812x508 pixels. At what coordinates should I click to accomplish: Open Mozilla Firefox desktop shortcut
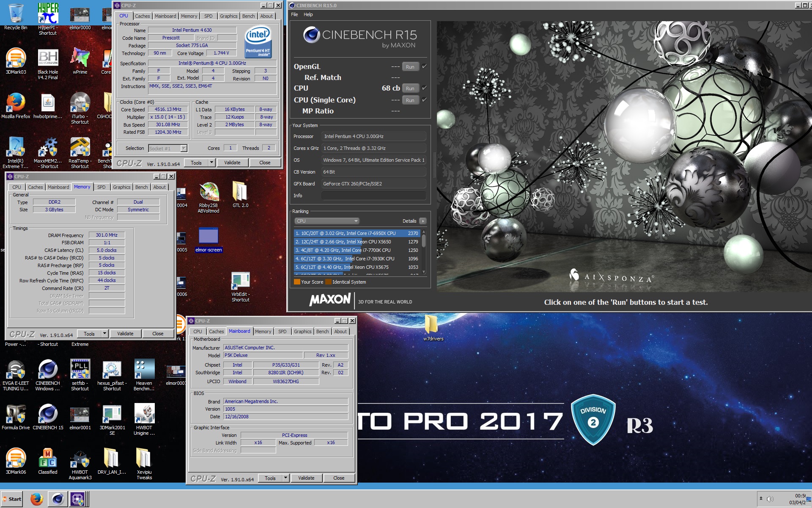pos(16,105)
